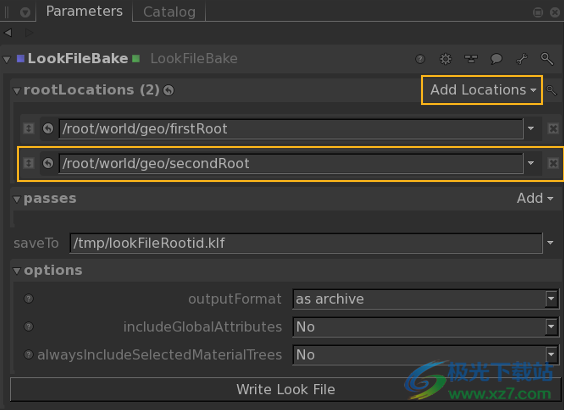Click the speech bubble node comment icon
The width and height of the screenshot is (564, 410).
496,59
